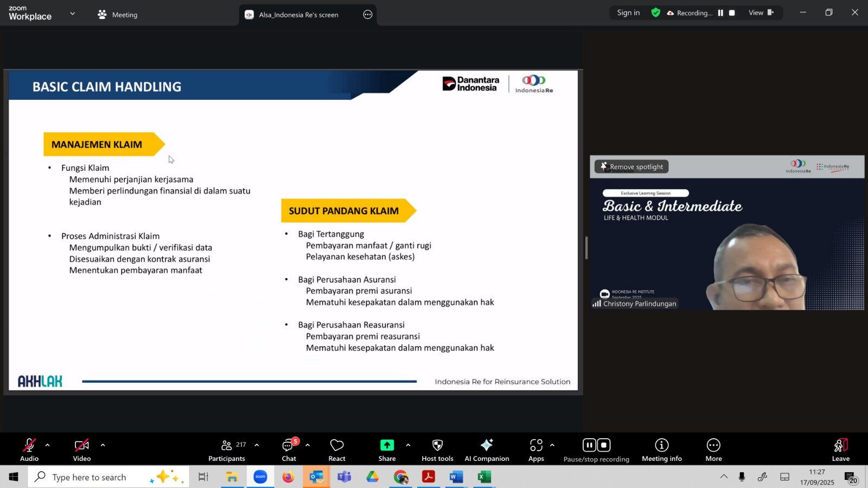Click the encryption shield icon at top
Viewport: 868px width, 488px height.
(x=655, y=12)
